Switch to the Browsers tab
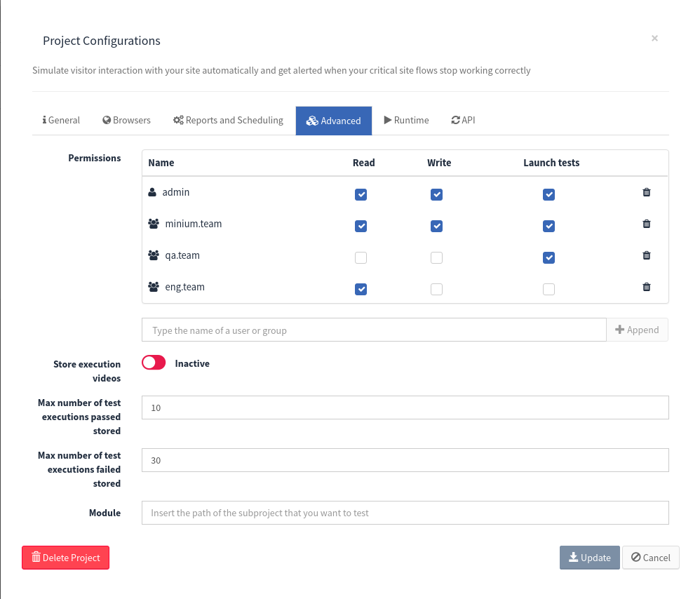This screenshot has width=700, height=599. click(126, 120)
